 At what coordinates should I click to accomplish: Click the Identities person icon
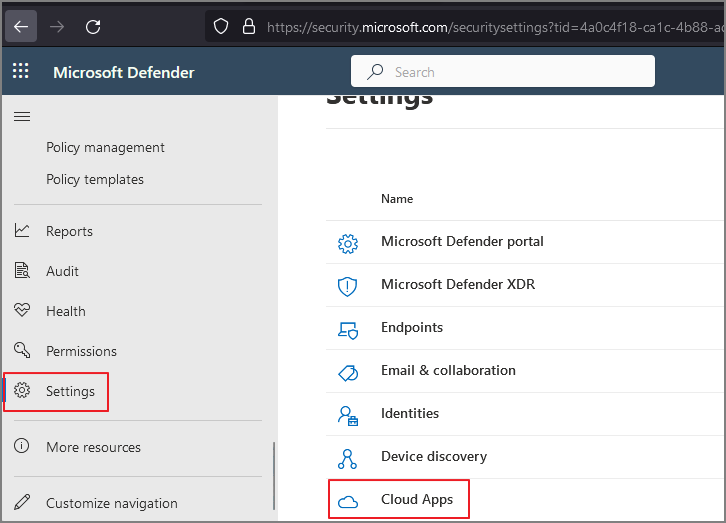click(348, 416)
